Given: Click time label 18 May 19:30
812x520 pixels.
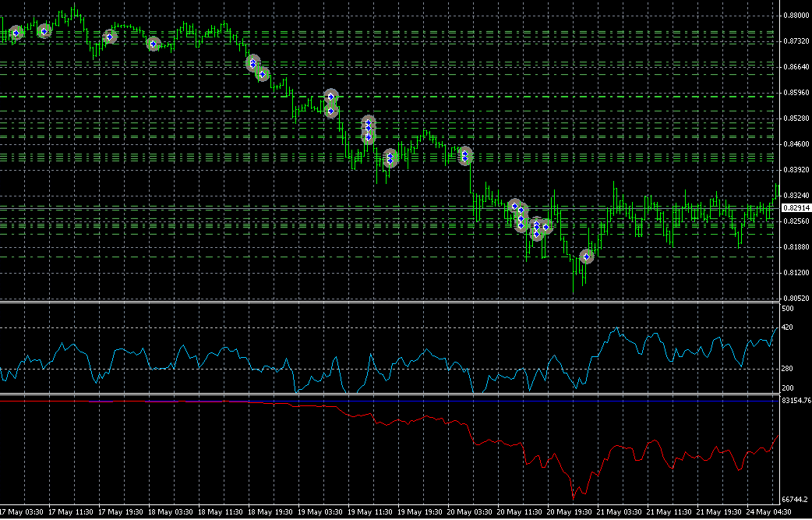Looking at the screenshot, I should (x=270, y=511).
